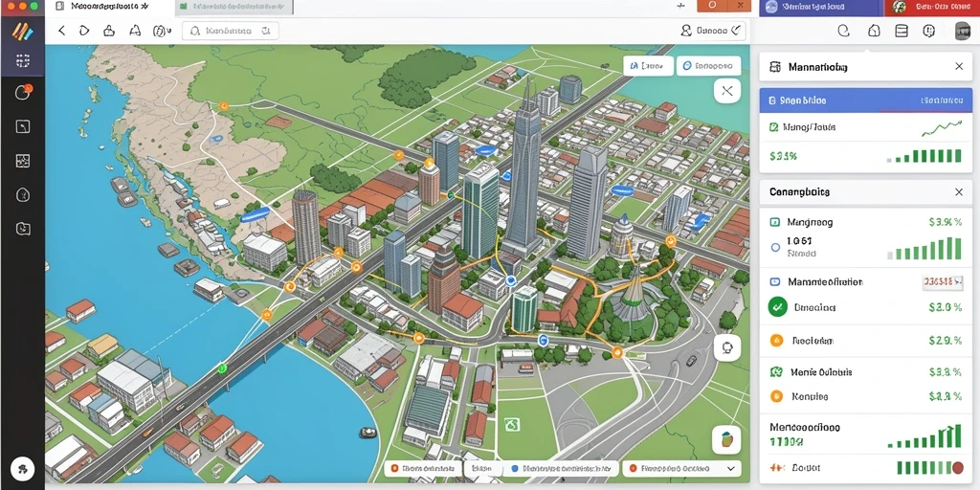980x490 pixels.
Task: Click the lock icon in the top toolbar
Action: (x=109, y=30)
